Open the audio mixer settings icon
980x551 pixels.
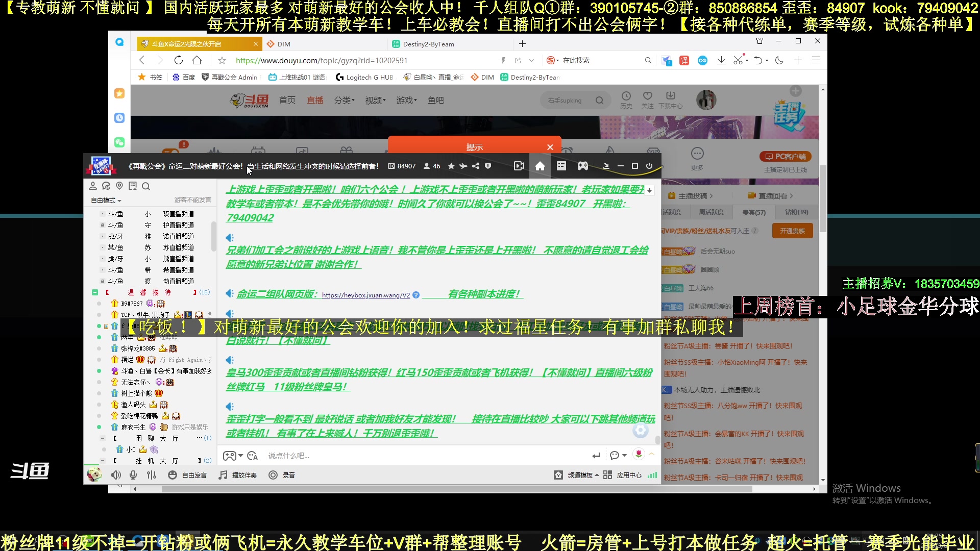tap(152, 475)
